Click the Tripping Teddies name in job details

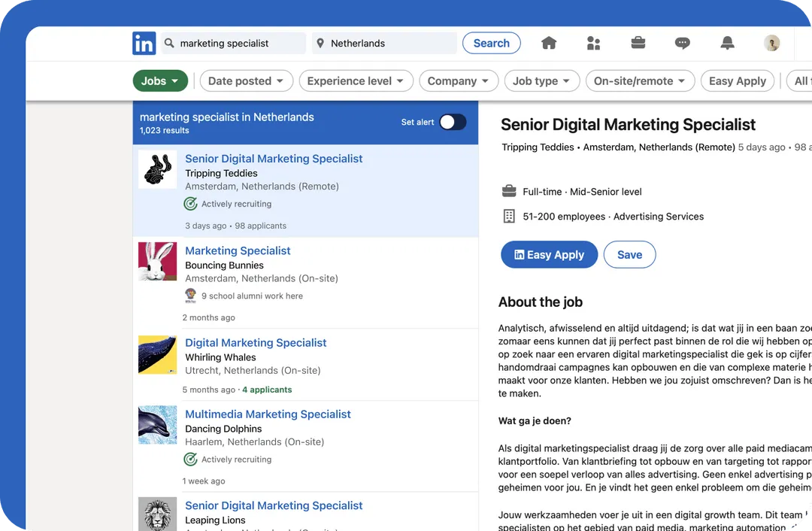pyautogui.click(x=538, y=147)
